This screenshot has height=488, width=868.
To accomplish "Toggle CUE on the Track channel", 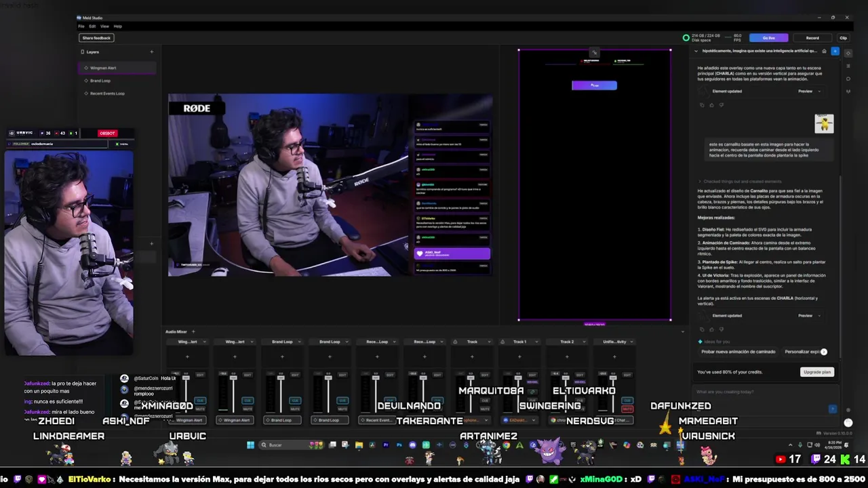I will pos(485,401).
